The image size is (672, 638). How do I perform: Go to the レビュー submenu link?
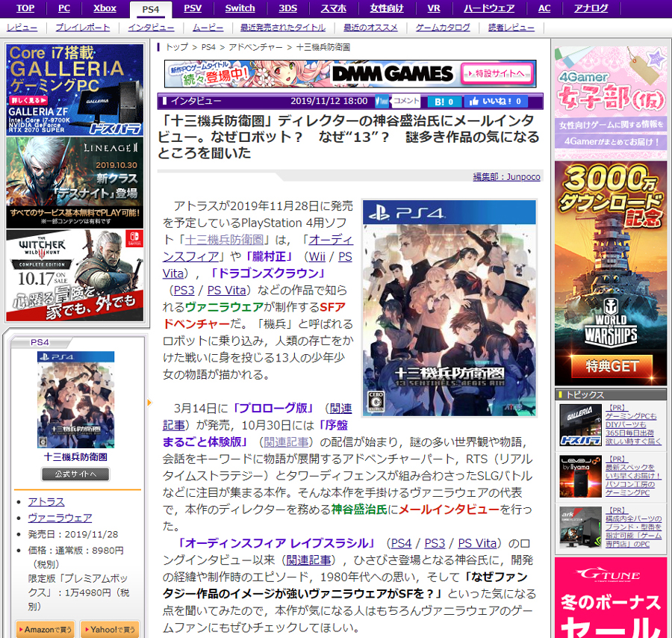(x=22, y=27)
